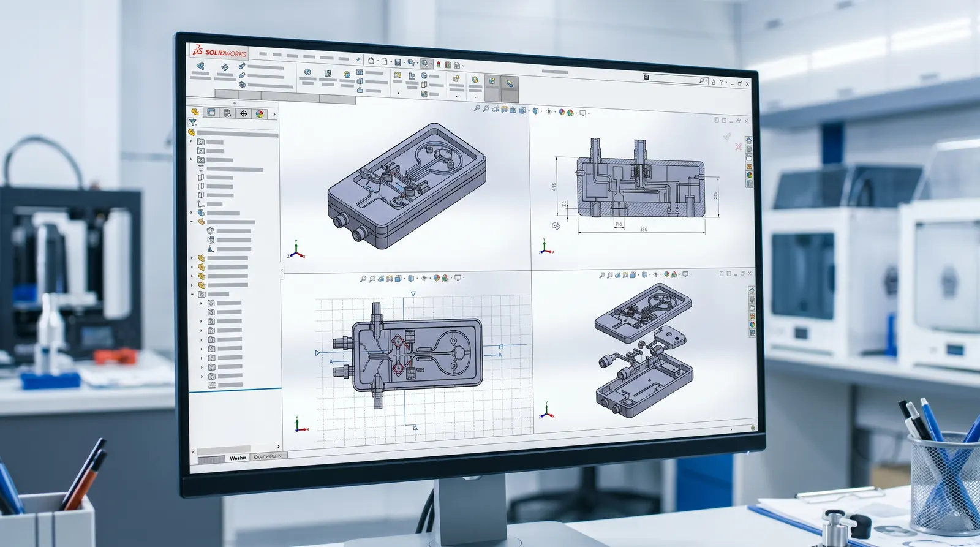Cancel with the red X confirmation corner icon

[x=738, y=146]
